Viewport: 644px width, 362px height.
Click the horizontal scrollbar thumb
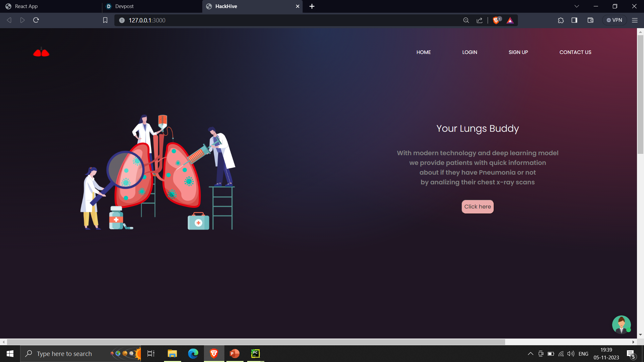click(256, 342)
